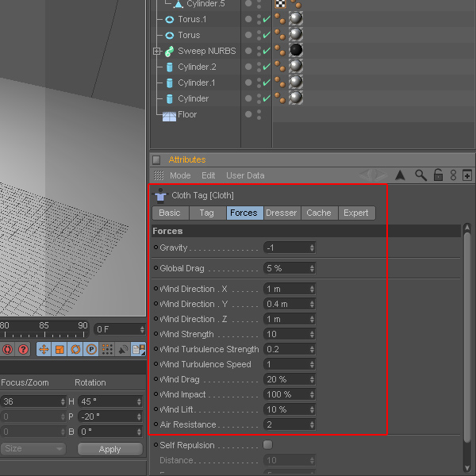Switch to the Cache tab
476x476 pixels.
[319, 213]
